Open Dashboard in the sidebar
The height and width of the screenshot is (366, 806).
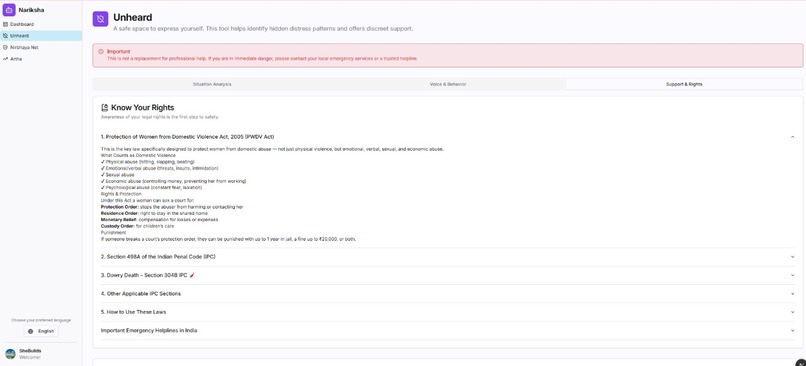click(41, 24)
